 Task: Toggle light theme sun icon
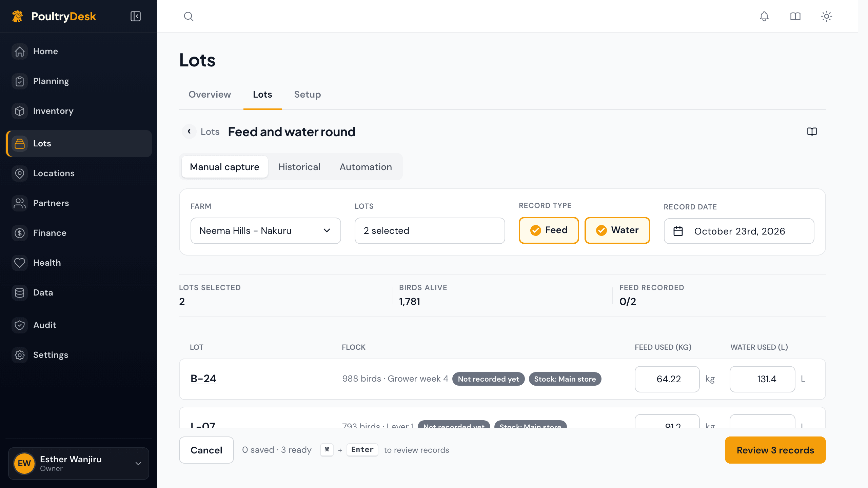coord(827,16)
